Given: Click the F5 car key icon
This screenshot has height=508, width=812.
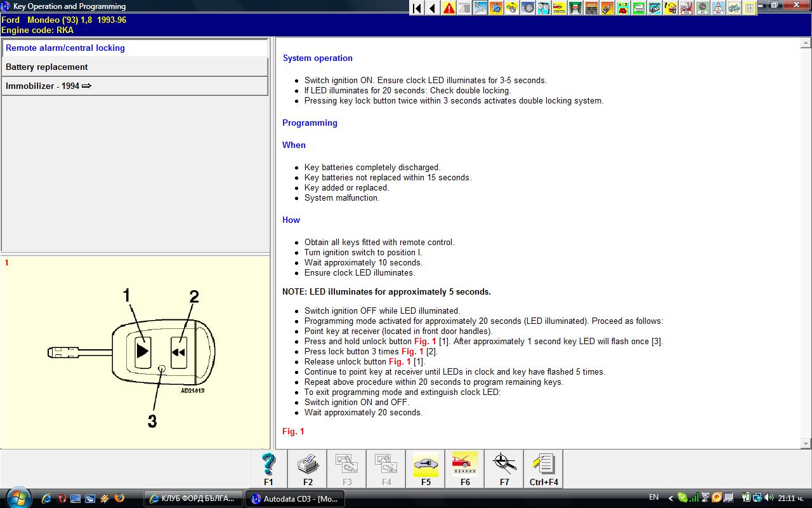Looking at the screenshot, I should pos(426,469).
